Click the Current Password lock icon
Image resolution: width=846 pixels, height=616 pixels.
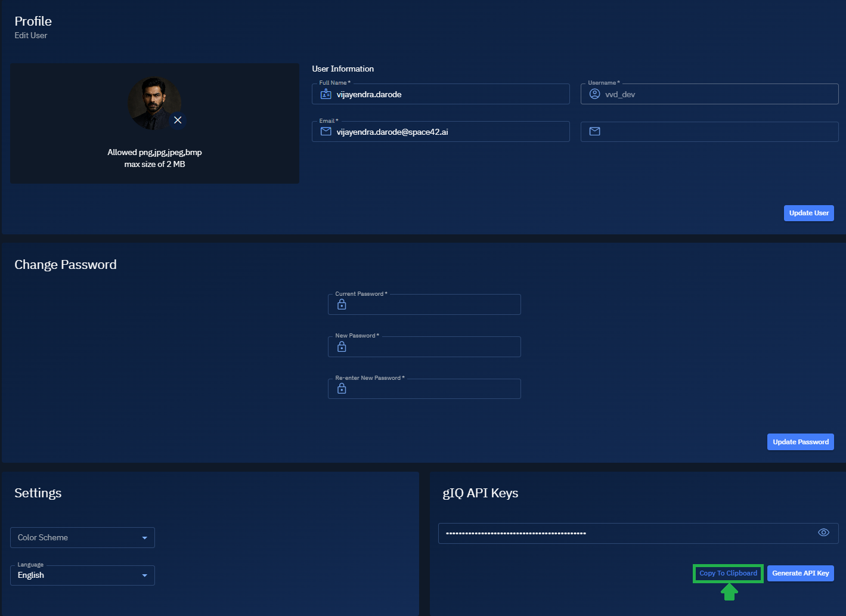[341, 304]
